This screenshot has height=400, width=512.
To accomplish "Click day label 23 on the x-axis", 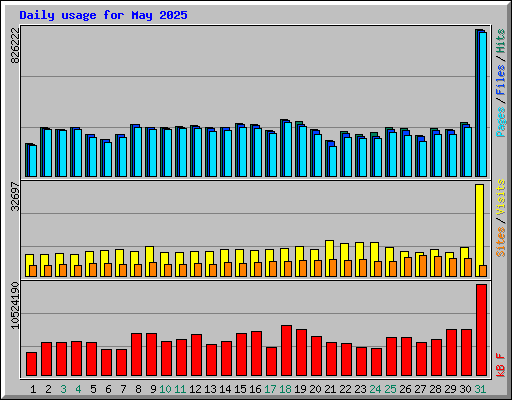I will (x=360, y=389).
